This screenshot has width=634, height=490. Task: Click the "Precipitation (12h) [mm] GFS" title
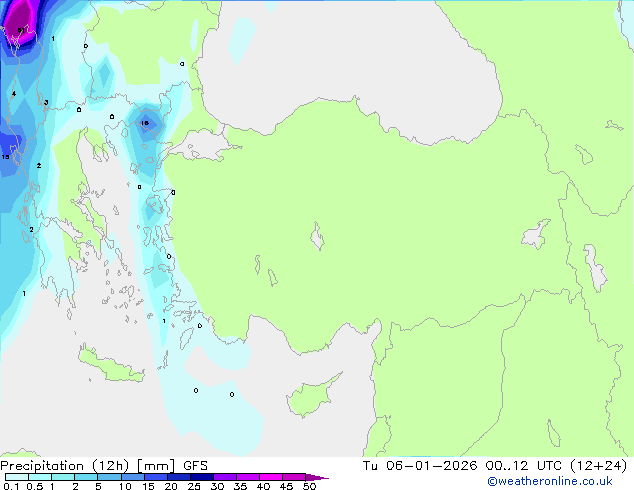click(104, 466)
